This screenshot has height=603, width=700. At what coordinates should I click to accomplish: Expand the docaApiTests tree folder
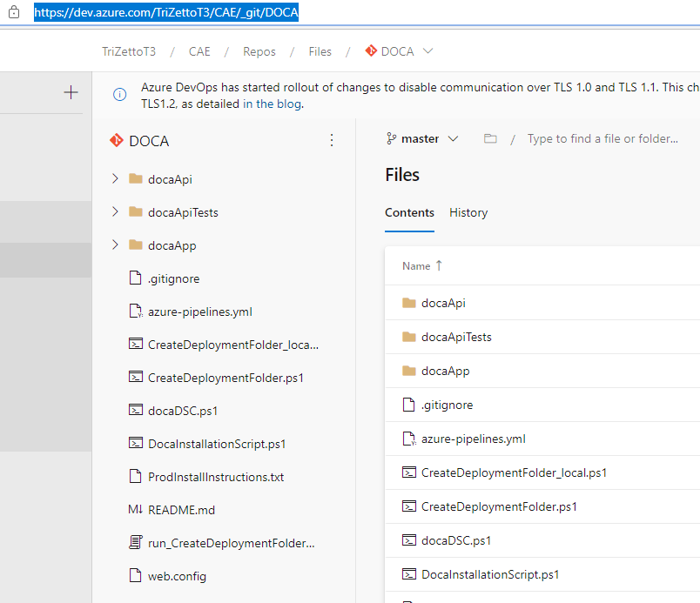tap(115, 211)
